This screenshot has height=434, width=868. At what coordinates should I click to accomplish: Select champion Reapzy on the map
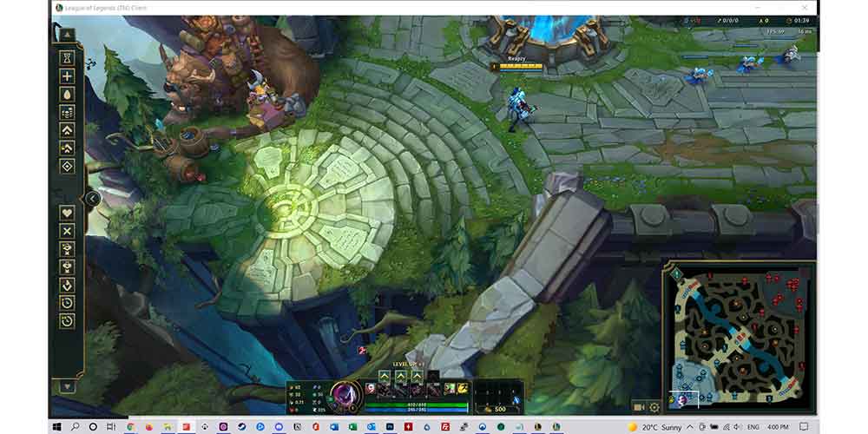pos(519,108)
